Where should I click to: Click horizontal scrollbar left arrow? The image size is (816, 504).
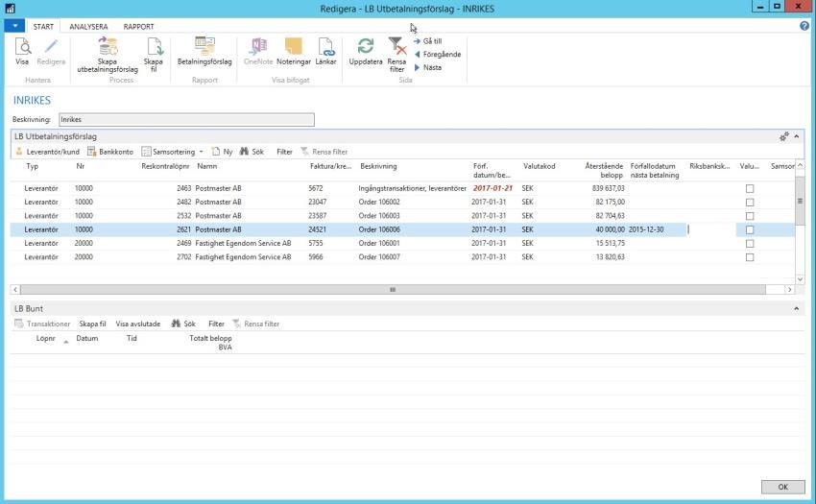tap(15, 290)
